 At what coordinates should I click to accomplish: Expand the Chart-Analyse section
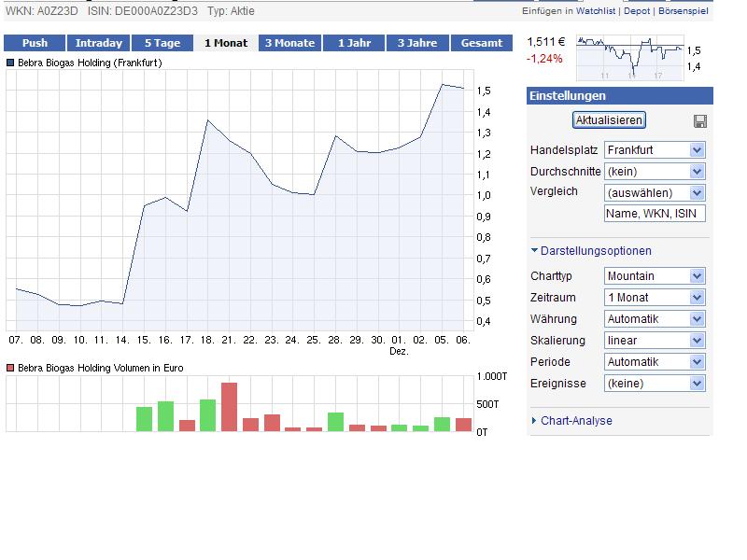[571, 421]
